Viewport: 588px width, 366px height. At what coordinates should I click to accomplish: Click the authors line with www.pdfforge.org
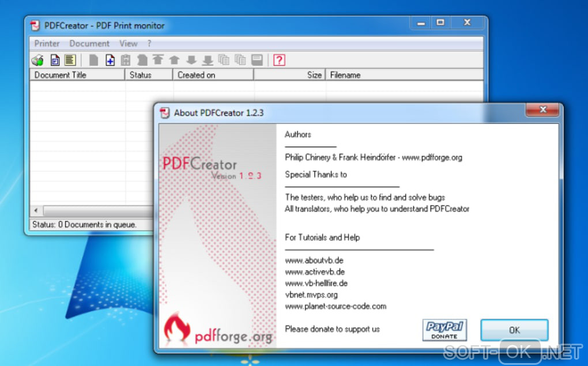[374, 157]
